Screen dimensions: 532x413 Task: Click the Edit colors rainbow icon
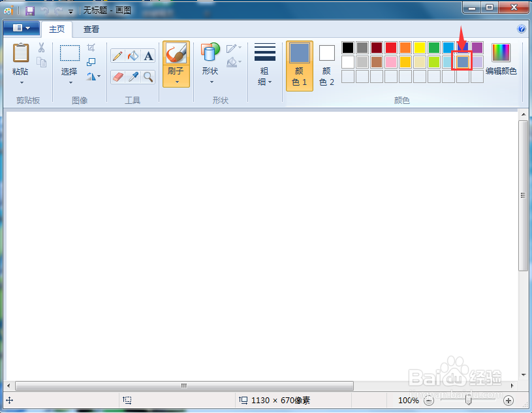pos(501,53)
